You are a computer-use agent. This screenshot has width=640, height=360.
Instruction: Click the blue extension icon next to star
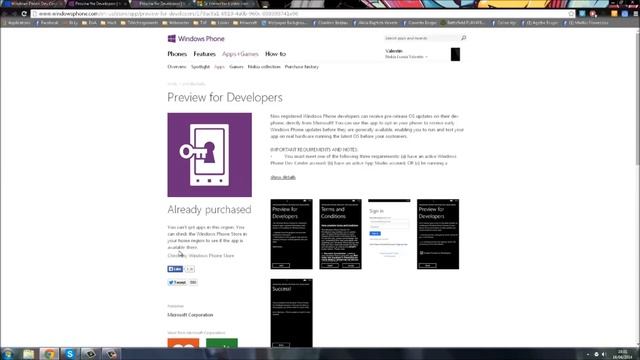(x=582, y=14)
